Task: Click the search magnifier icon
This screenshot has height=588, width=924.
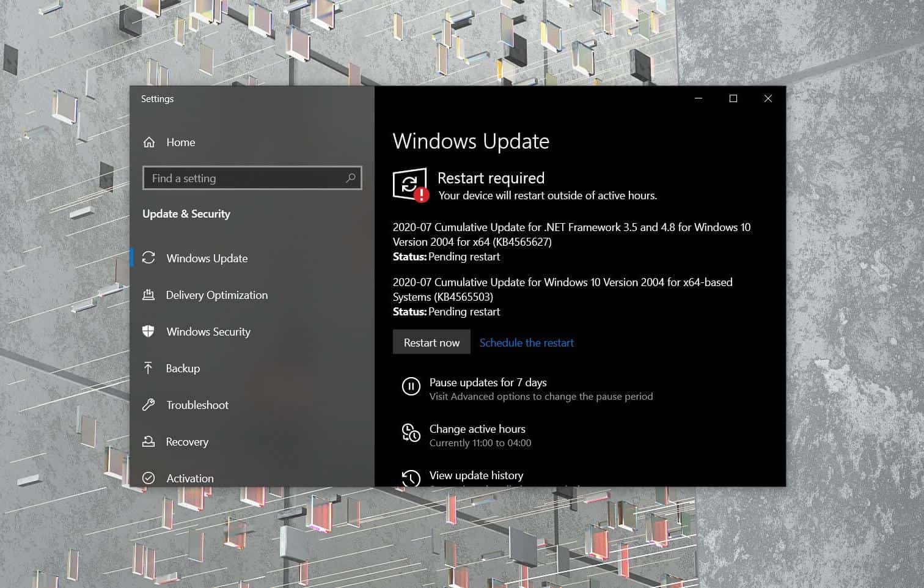Action: click(x=350, y=178)
